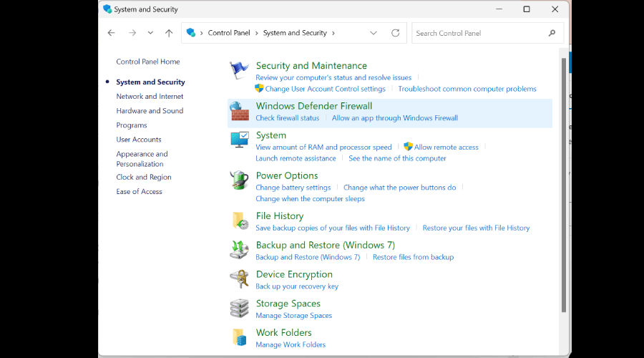Click the shield icon beside User Account Control
The width and height of the screenshot is (644, 358).
click(259, 88)
